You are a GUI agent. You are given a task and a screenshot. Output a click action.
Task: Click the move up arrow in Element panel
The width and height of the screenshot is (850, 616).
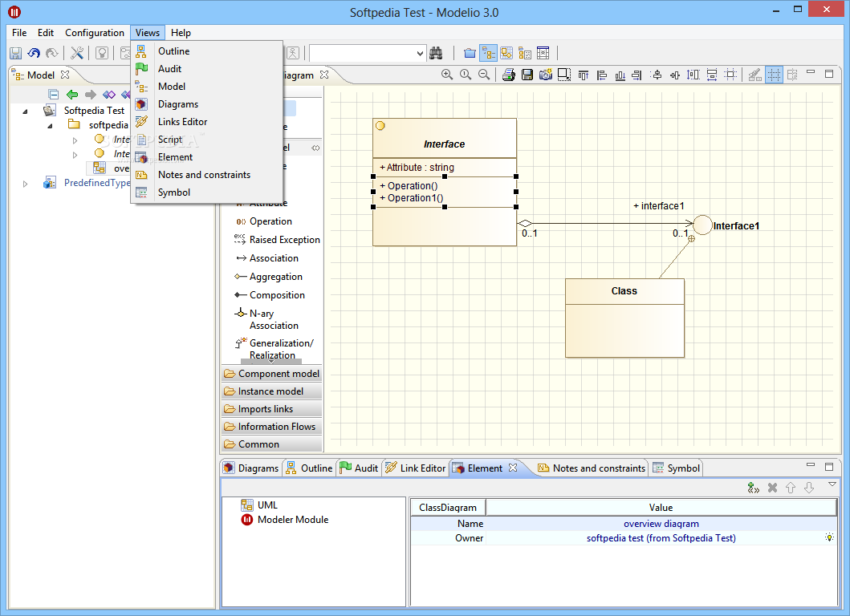[x=791, y=488]
